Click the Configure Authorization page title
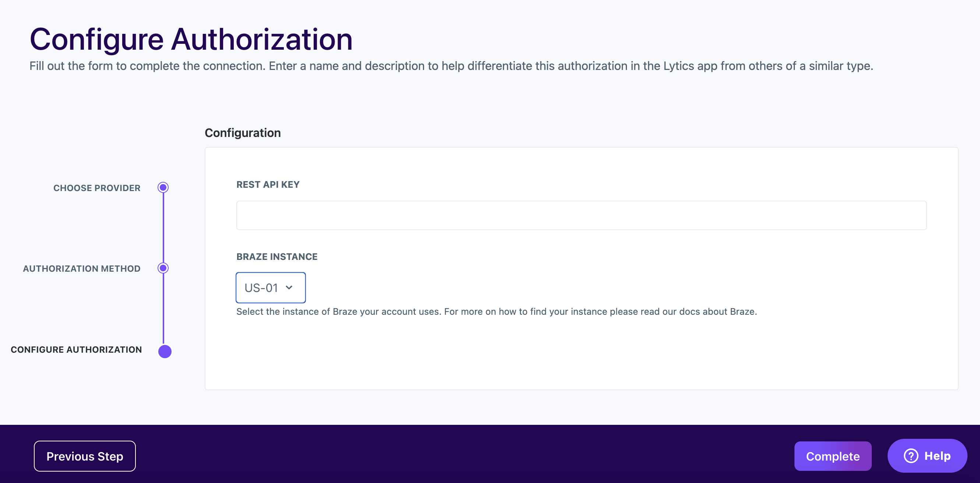 tap(191, 39)
